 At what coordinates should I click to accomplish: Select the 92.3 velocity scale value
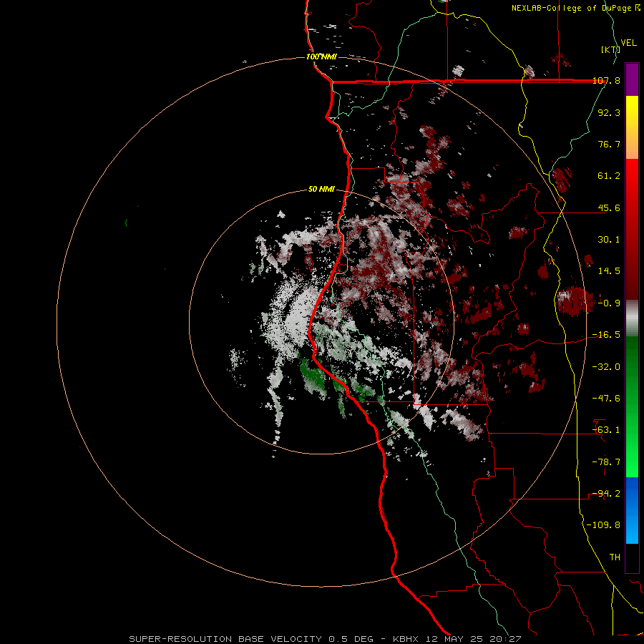[x=609, y=112]
